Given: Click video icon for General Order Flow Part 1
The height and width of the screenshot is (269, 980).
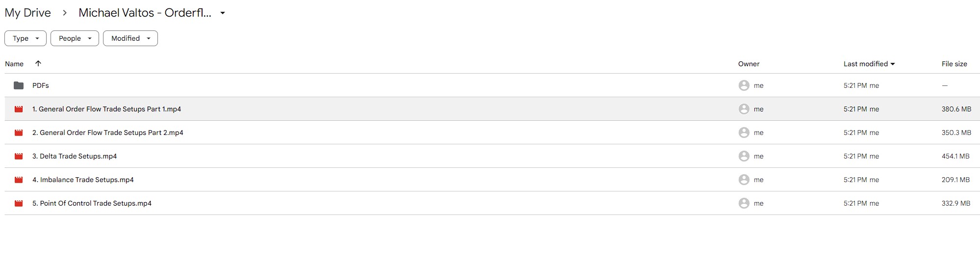Looking at the screenshot, I should pos(19,109).
